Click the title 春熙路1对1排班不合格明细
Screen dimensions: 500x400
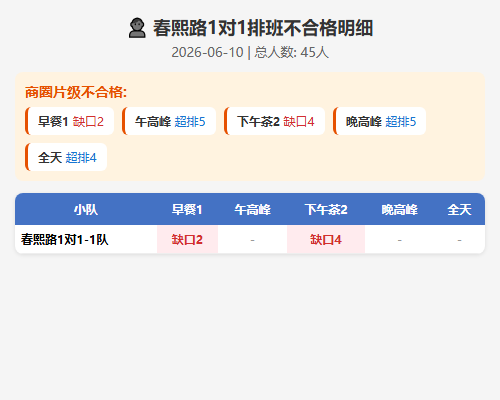[x=263, y=28]
